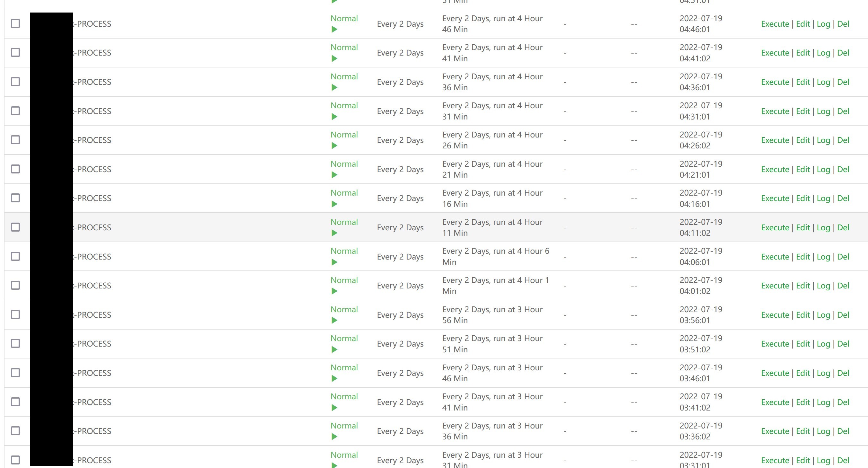Click the play icon in the 4 Hour 16 Min row
This screenshot has width=868, height=468.
pos(334,204)
